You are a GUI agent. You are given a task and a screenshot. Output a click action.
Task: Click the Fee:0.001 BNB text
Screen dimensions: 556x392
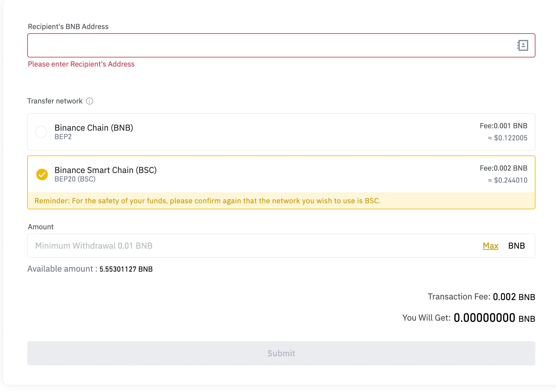[503, 126]
